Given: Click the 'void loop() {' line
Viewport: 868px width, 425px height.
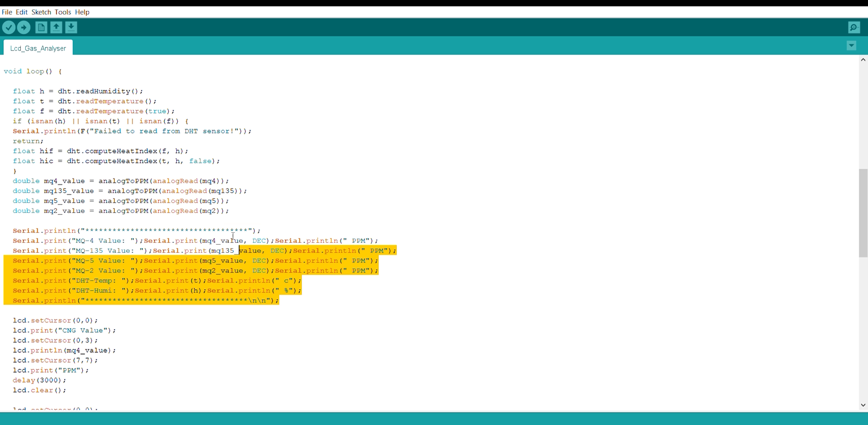Looking at the screenshot, I should [x=33, y=71].
